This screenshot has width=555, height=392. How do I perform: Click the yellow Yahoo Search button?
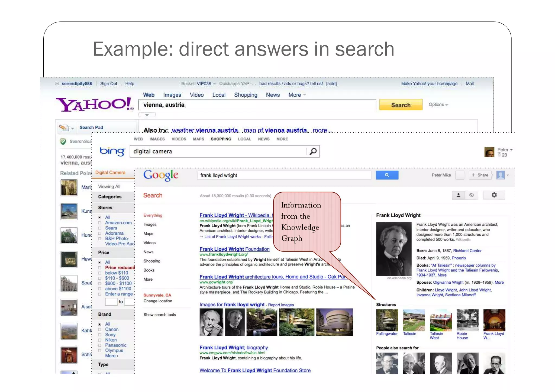[401, 105]
